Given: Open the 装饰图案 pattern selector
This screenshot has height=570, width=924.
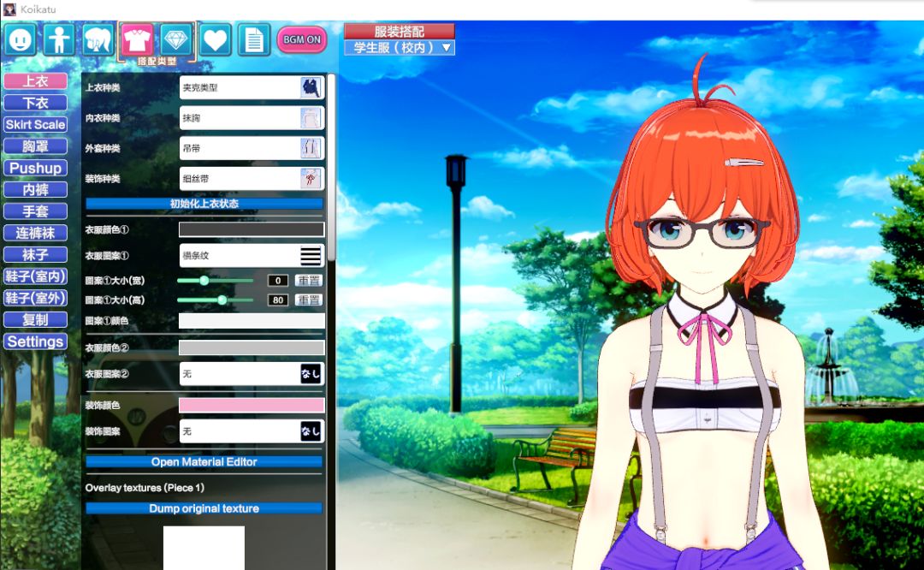Looking at the screenshot, I should click(252, 431).
